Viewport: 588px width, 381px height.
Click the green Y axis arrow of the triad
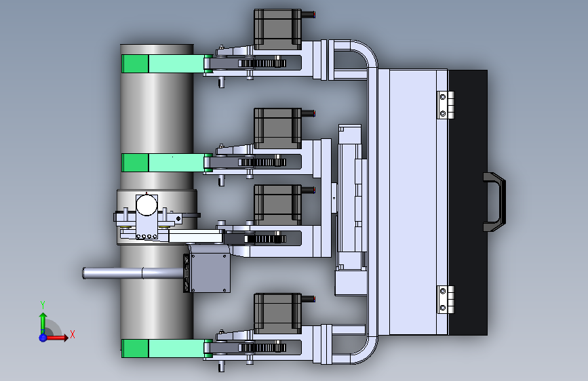point(43,322)
